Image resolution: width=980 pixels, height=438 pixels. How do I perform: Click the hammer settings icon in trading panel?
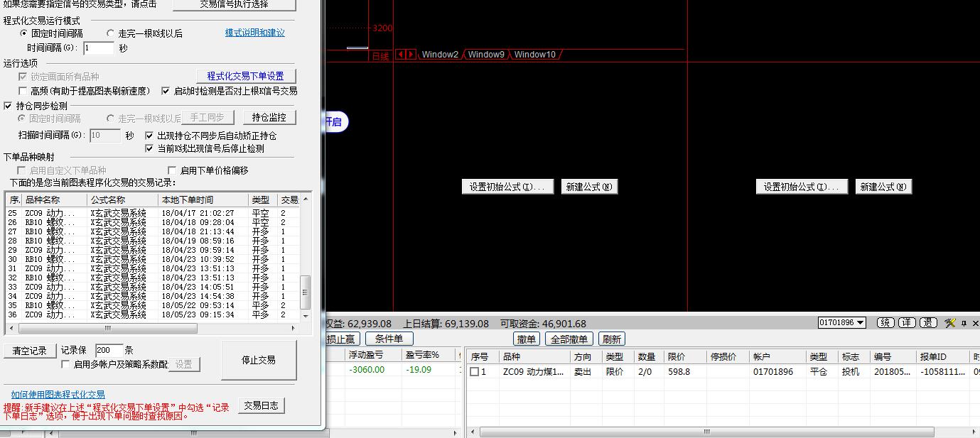click(950, 323)
